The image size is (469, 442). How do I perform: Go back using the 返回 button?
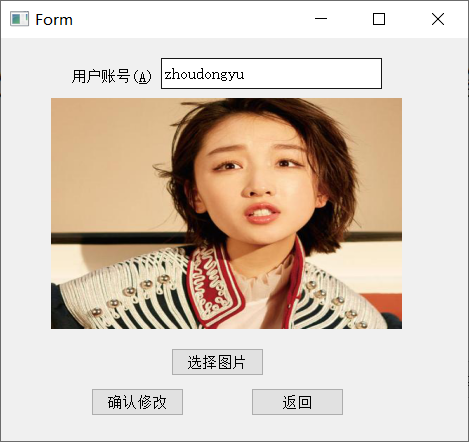(297, 402)
